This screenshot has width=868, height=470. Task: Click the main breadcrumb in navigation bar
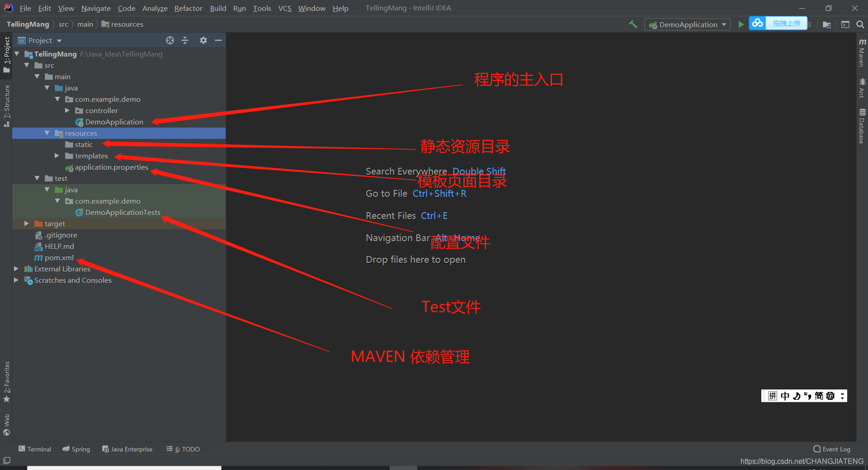(85, 24)
